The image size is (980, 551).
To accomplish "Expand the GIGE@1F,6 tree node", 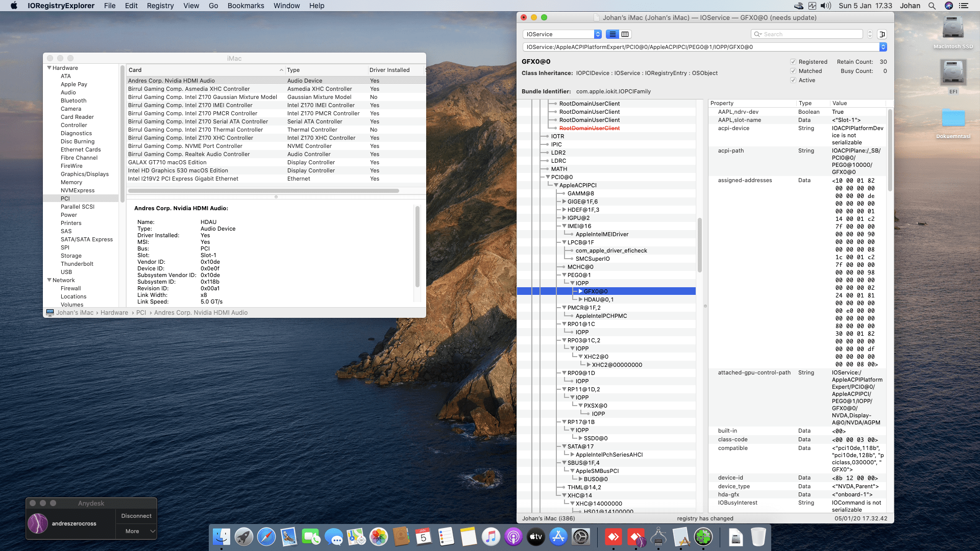I will click(564, 202).
